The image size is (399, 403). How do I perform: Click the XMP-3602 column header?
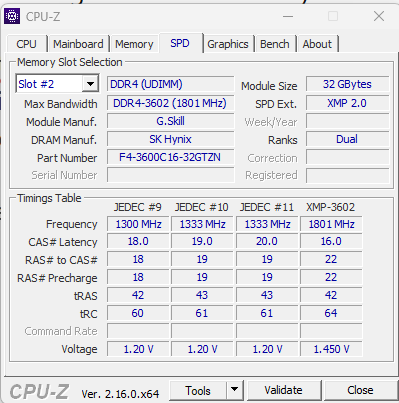(331, 207)
